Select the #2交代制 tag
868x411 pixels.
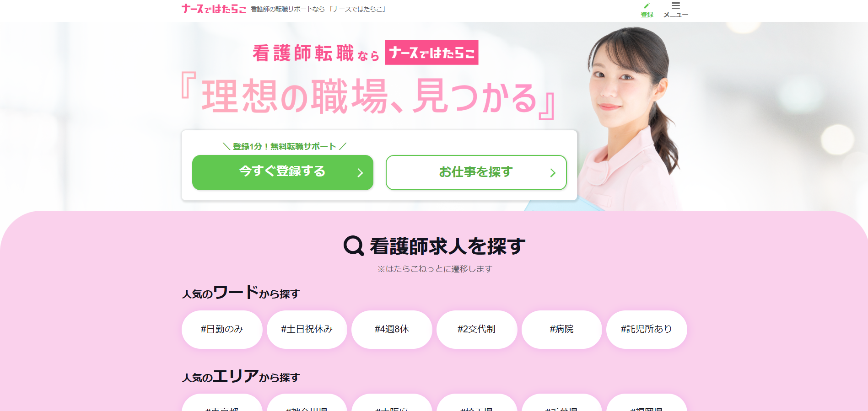click(477, 329)
